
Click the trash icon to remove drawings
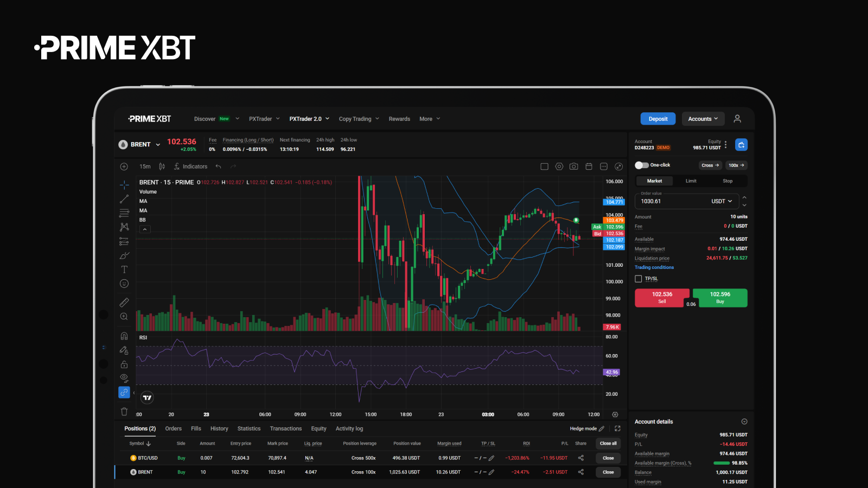tap(124, 412)
